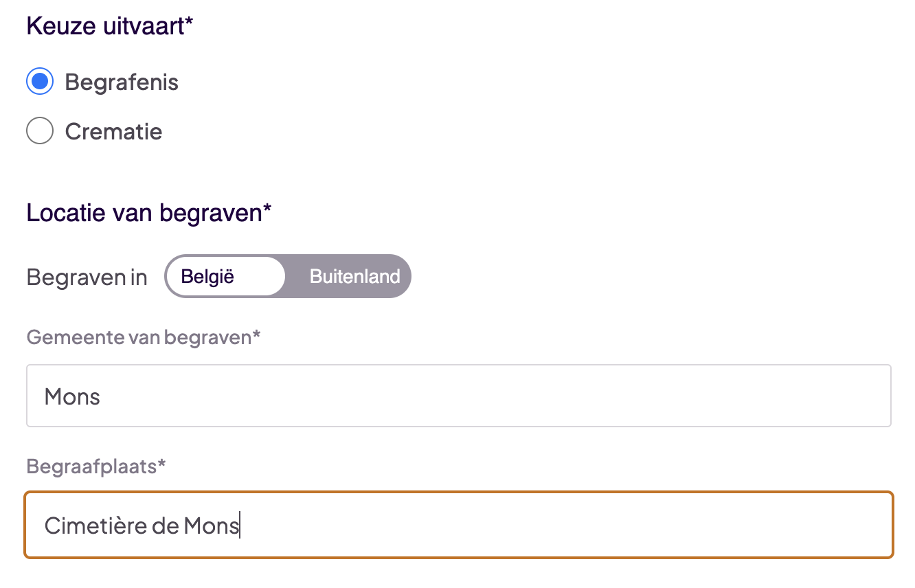Select the Begrafenis radio button
The height and width of the screenshot is (588, 915).
pos(40,82)
